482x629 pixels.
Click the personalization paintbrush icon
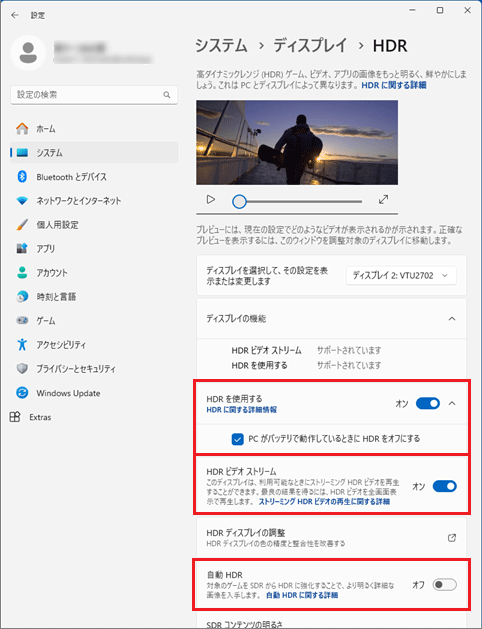22,225
